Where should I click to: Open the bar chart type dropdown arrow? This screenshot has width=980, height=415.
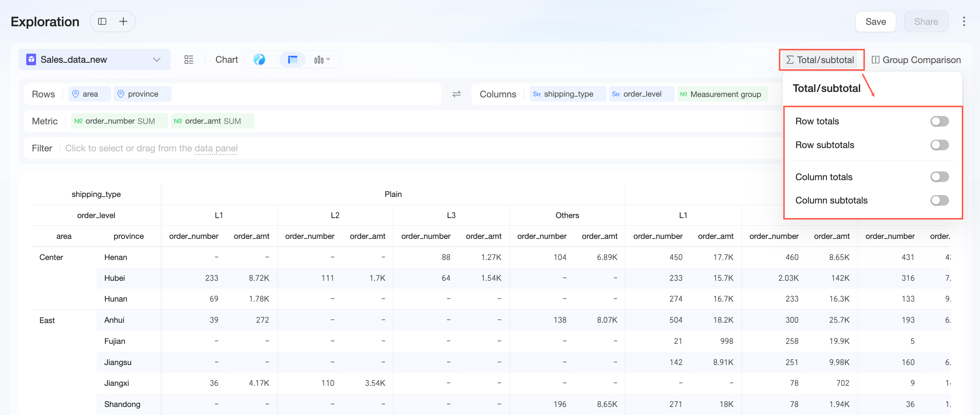point(328,59)
